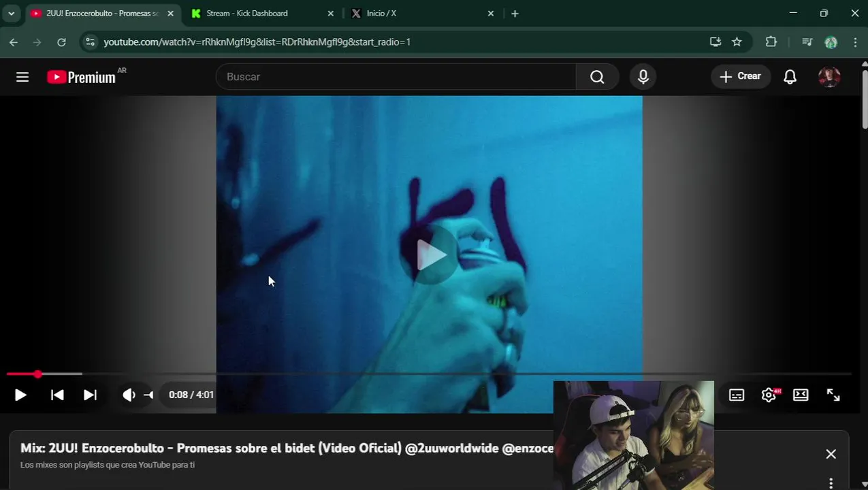Open Chrome three-dot menu
This screenshot has width=868, height=490.
[x=855, y=42]
